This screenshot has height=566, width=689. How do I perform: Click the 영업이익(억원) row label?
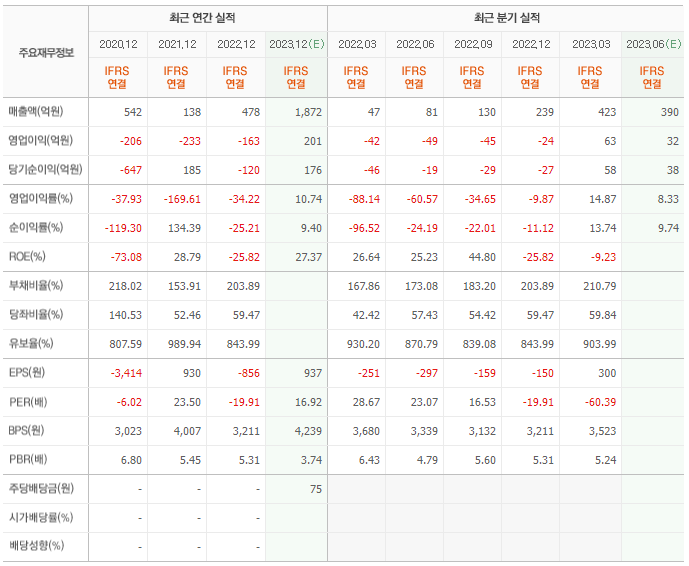(x=40, y=141)
